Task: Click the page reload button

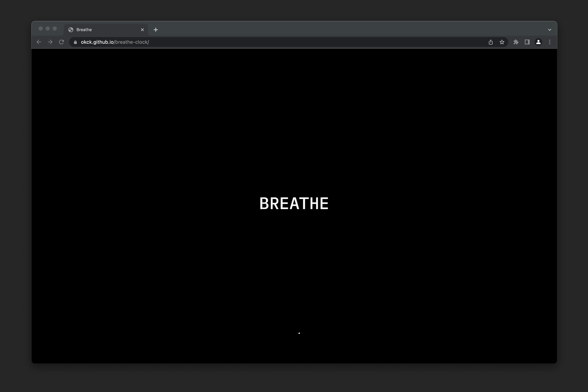Action: coord(62,42)
